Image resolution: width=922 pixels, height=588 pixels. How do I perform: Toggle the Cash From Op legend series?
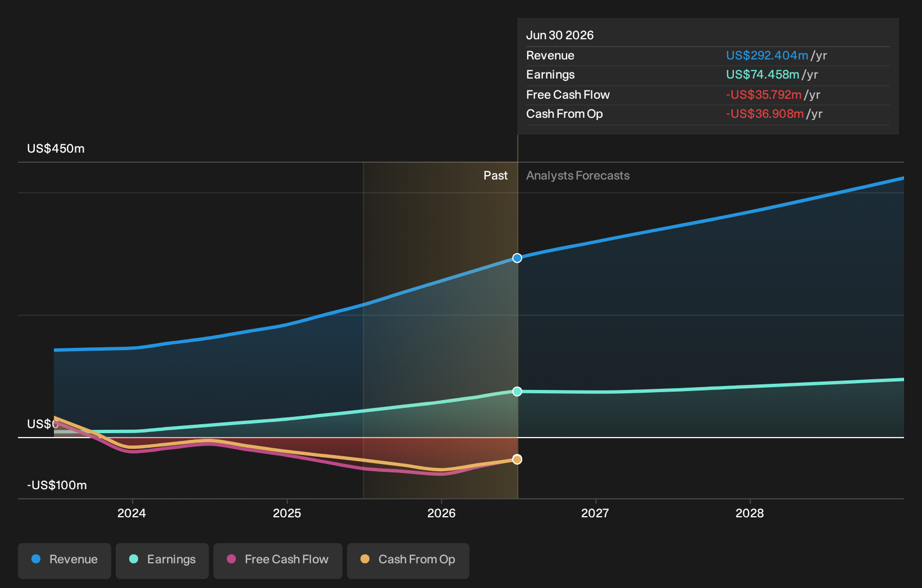point(408,561)
